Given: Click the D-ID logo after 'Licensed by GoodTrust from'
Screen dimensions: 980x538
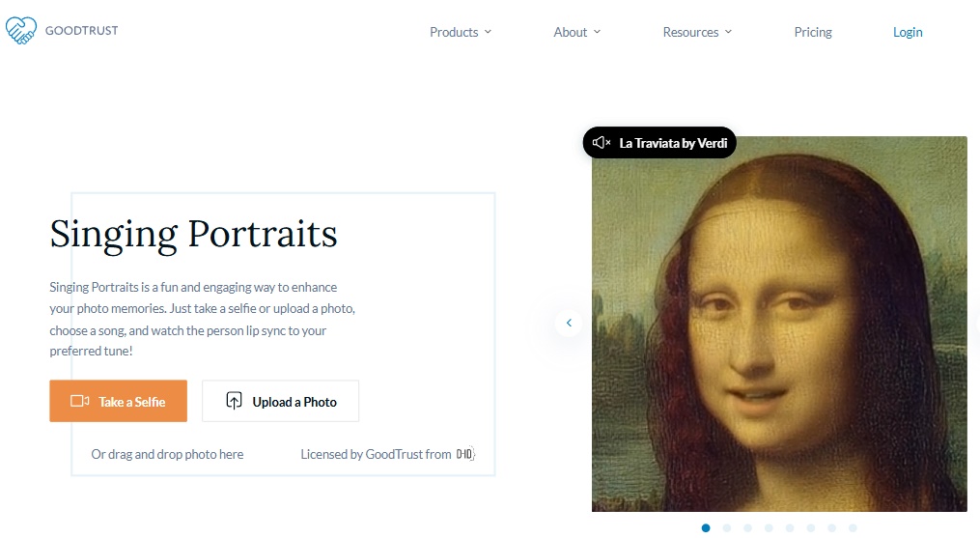Looking at the screenshot, I should coord(465,454).
